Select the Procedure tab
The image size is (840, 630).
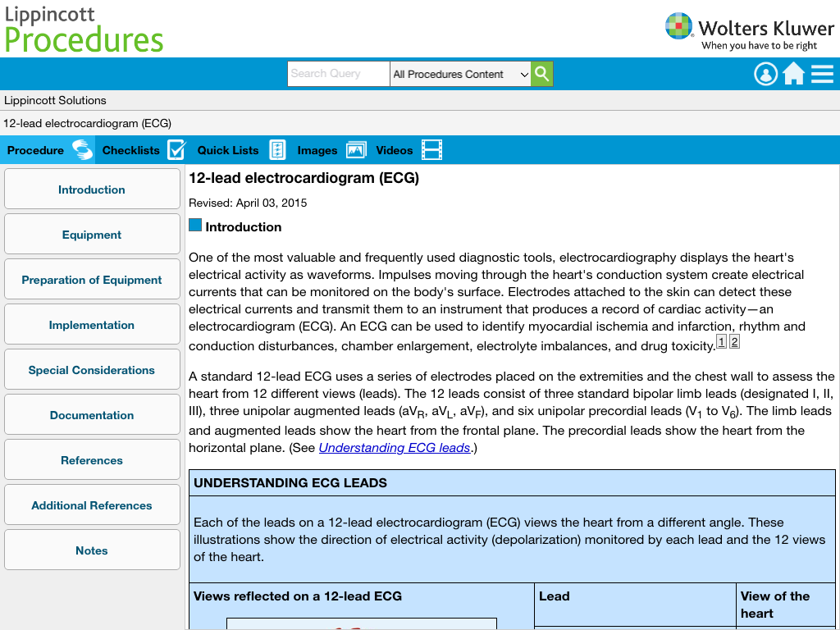pos(48,150)
